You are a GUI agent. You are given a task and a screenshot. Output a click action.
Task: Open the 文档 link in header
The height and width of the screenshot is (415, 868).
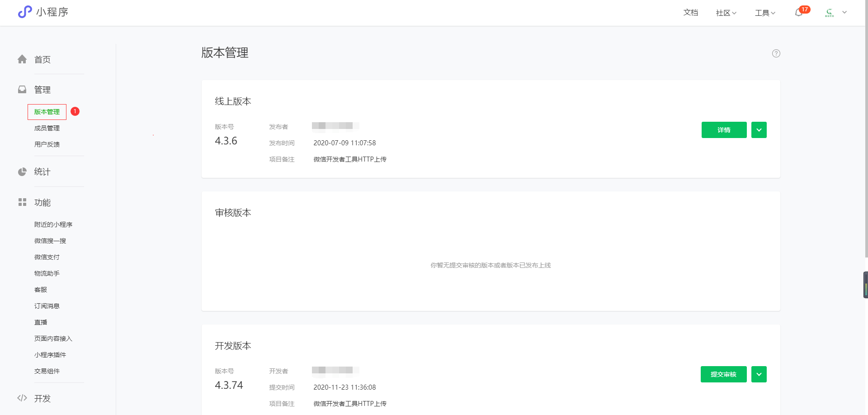(x=690, y=13)
